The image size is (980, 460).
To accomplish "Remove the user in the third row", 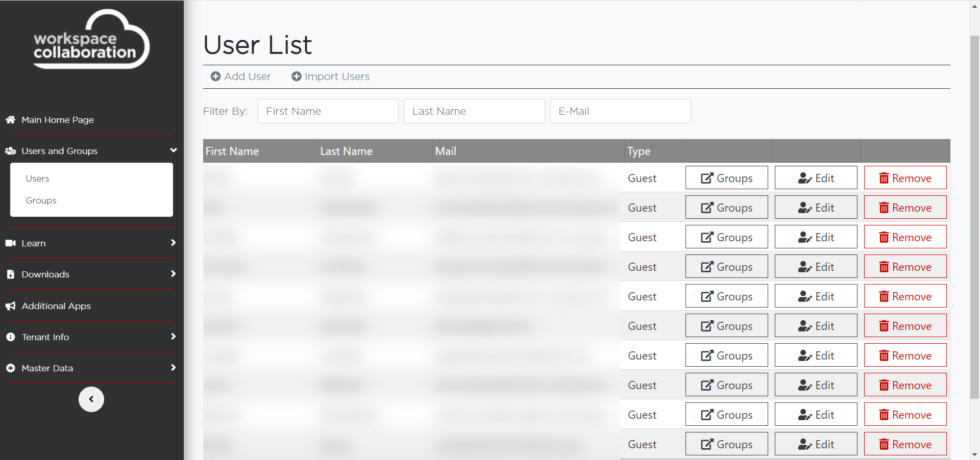I will click(905, 237).
